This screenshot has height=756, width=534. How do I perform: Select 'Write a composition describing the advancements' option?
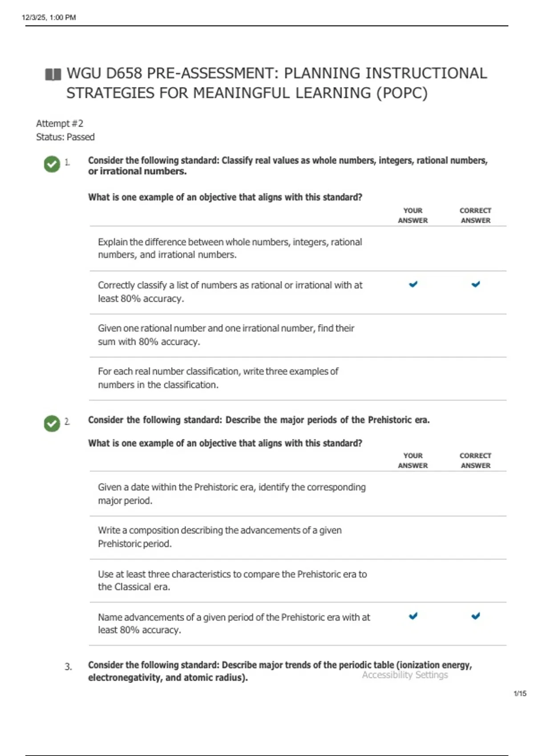click(x=220, y=537)
